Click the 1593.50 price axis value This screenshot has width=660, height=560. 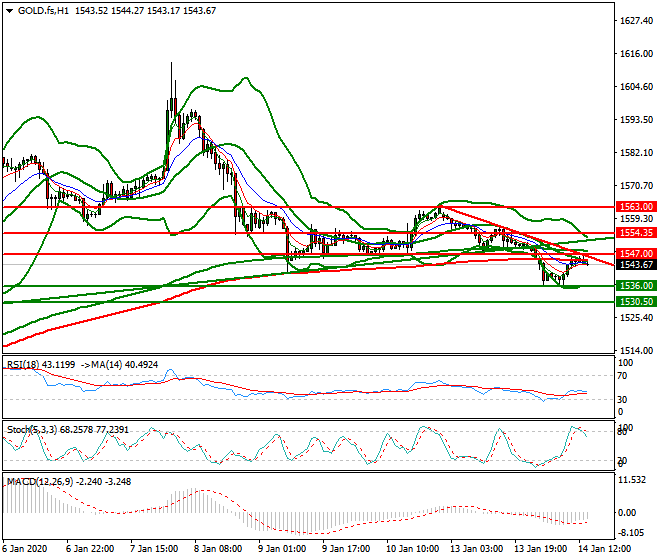(x=637, y=120)
